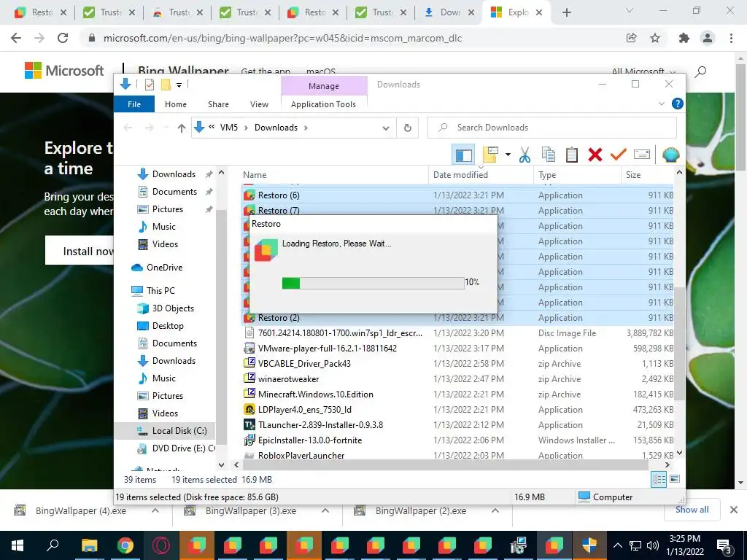Expand BingWallpaper (4).exe download options caret

pyautogui.click(x=155, y=510)
